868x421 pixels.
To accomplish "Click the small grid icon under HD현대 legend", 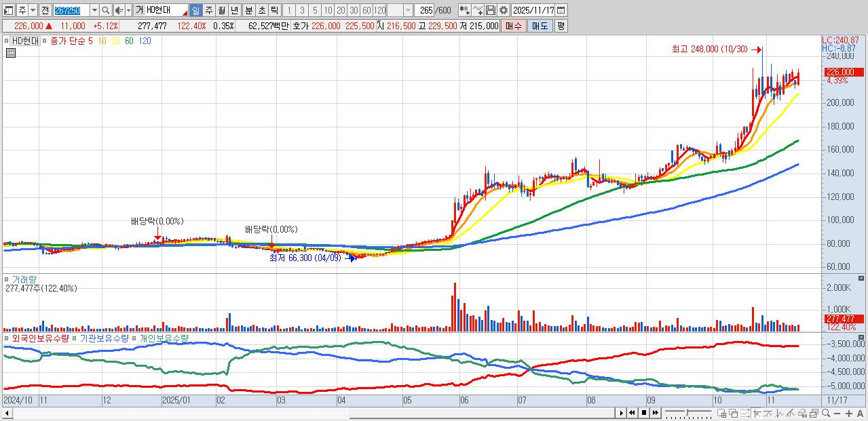I will pos(10,52).
